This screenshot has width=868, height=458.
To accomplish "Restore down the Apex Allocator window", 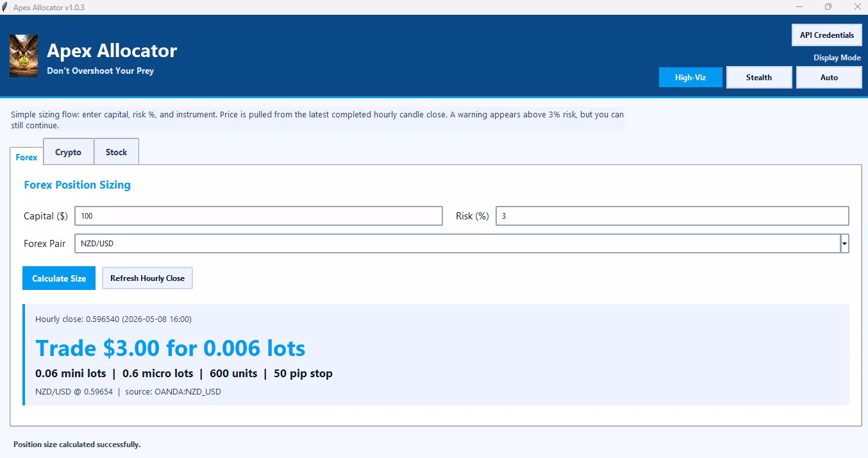I will [828, 7].
